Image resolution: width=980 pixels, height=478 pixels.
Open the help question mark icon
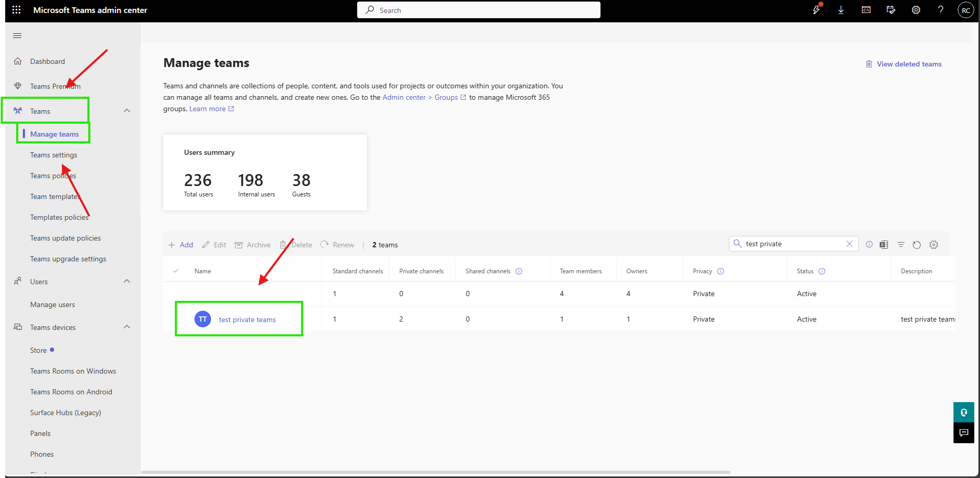point(941,10)
